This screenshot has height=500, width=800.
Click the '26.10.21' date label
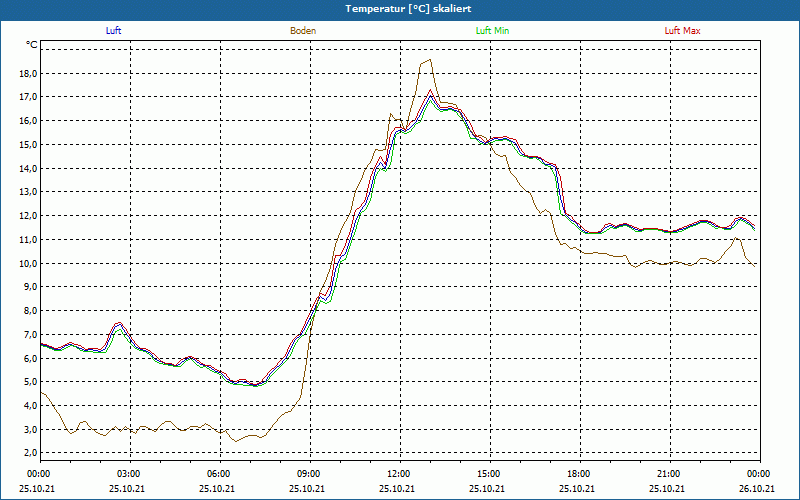(758, 488)
